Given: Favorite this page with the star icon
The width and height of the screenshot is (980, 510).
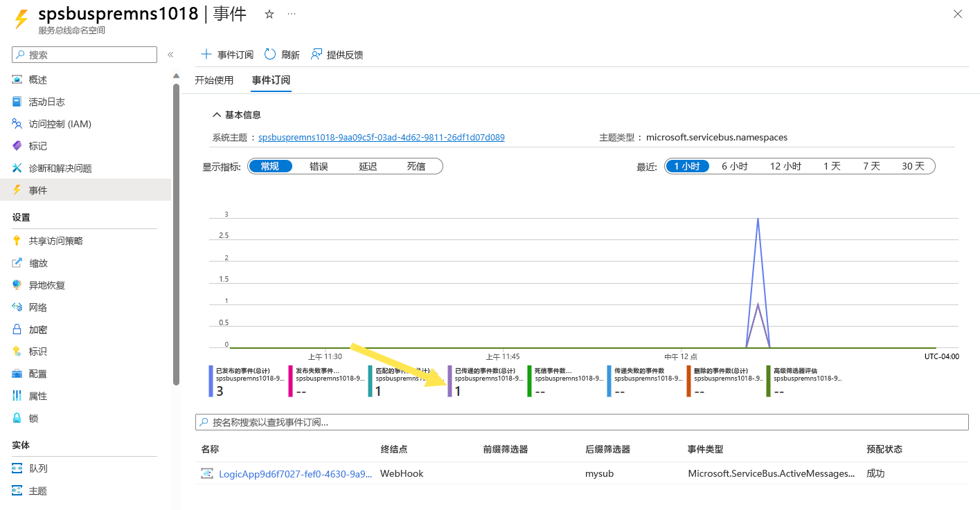Looking at the screenshot, I should 269,14.
